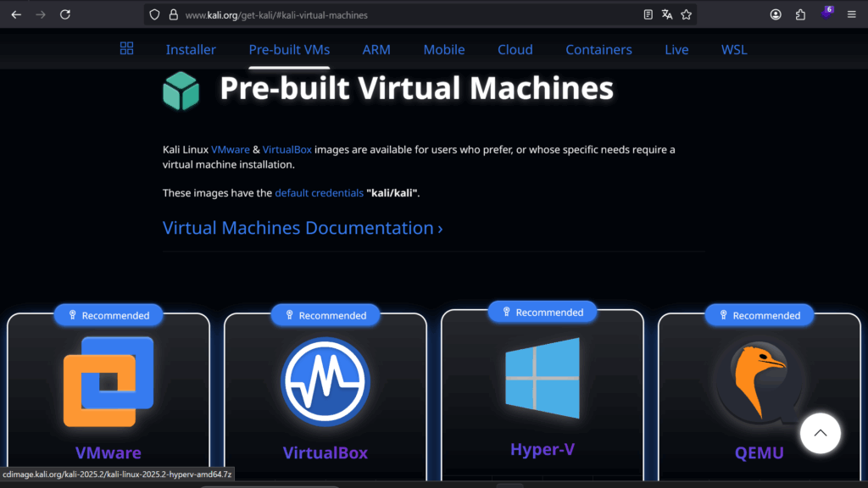Click the Hyper-V Windows logo

click(542, 379)
